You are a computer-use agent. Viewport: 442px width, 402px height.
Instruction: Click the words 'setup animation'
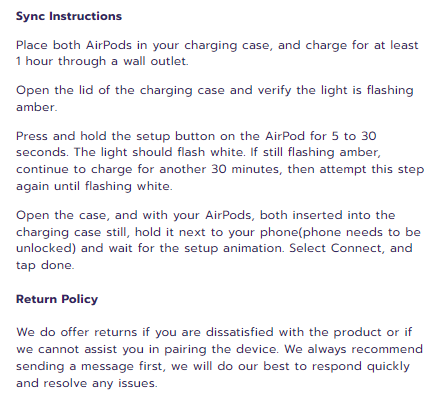tap(234, 248)
